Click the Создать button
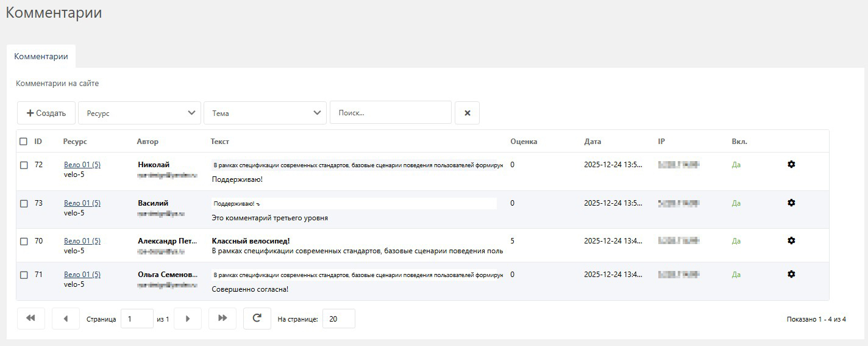The height and width of the screenshot is (346, 868). pos(46,113)
